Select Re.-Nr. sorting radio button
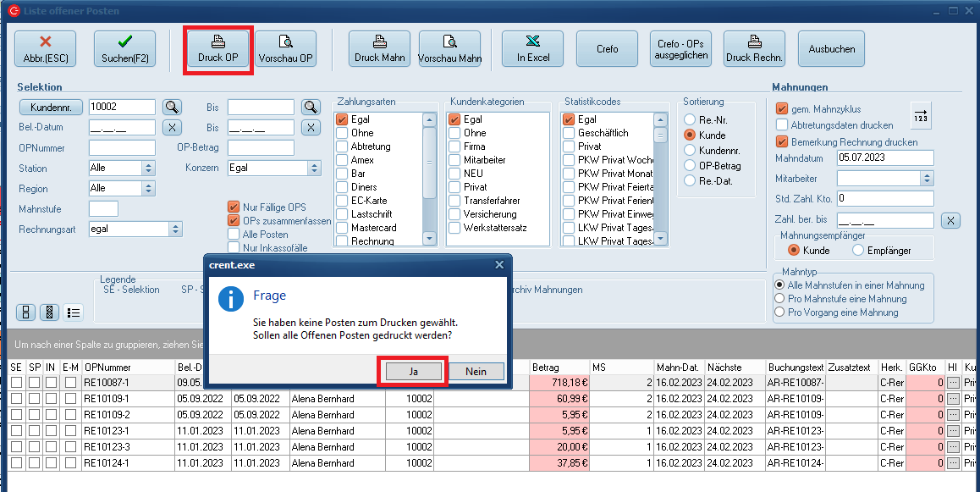 tap(691, 120)
